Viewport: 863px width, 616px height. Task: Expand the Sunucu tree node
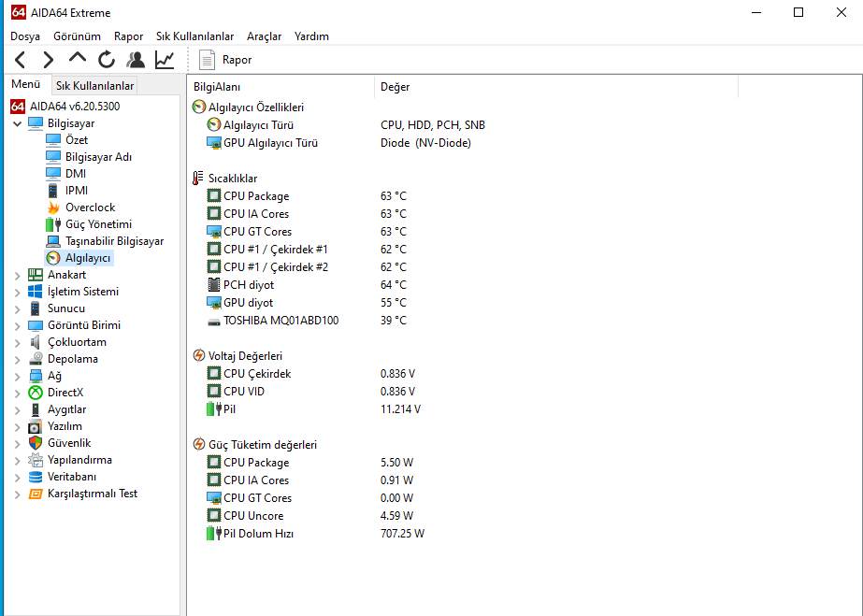pyautogui.click(x=17, y=309)
